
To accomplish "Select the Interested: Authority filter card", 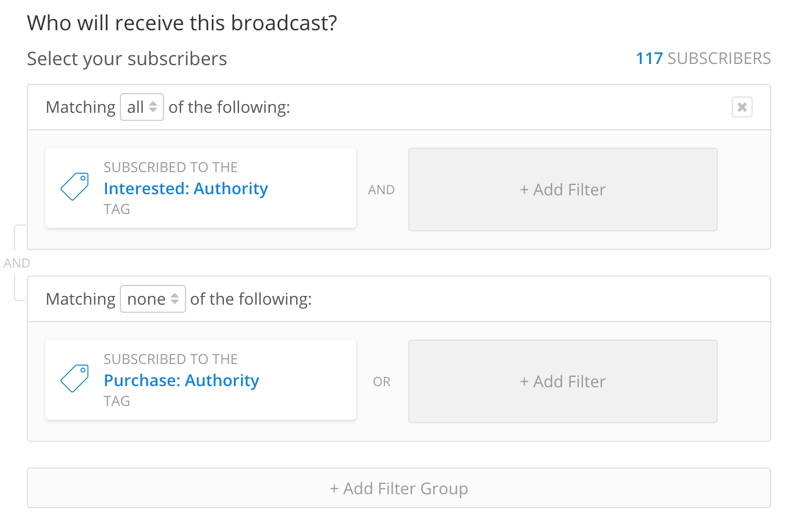I will click(200, 187).
